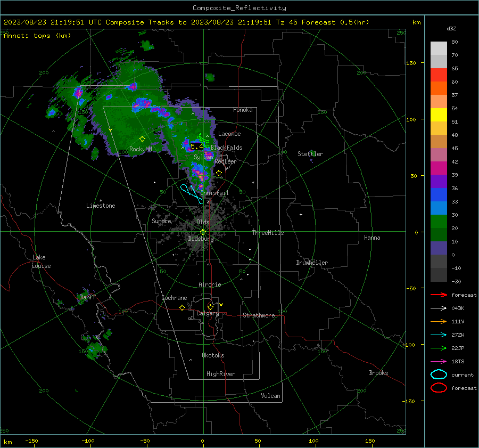
Task: Click the Tz 45 Forecast 0.5(hr) text
Action: 323,22
